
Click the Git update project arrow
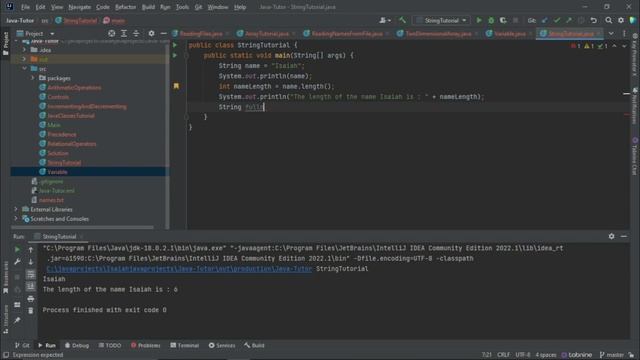click(544, 20)
